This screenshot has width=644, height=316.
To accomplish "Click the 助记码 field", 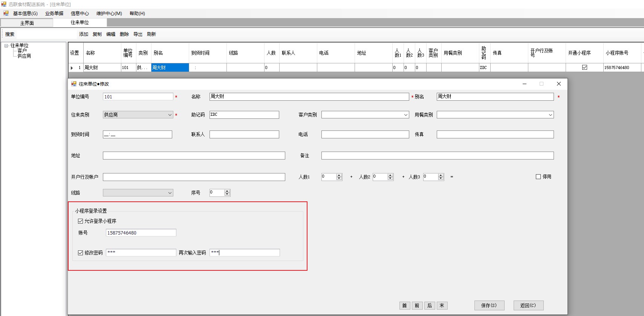I will [x=244, y=115].
